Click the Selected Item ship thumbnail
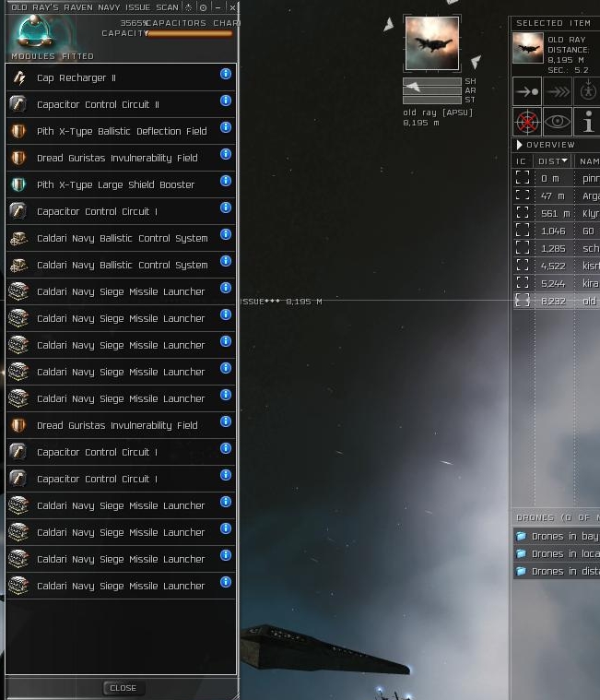 (528, 48)
